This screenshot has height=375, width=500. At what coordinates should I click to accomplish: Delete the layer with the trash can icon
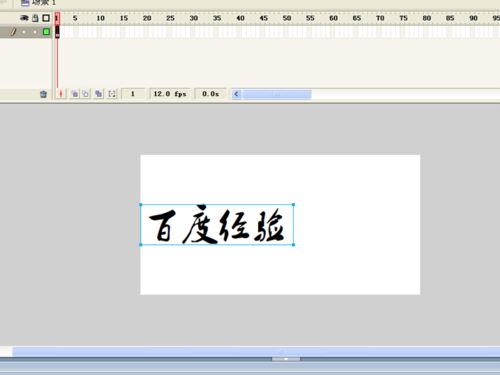click(43, 94)
